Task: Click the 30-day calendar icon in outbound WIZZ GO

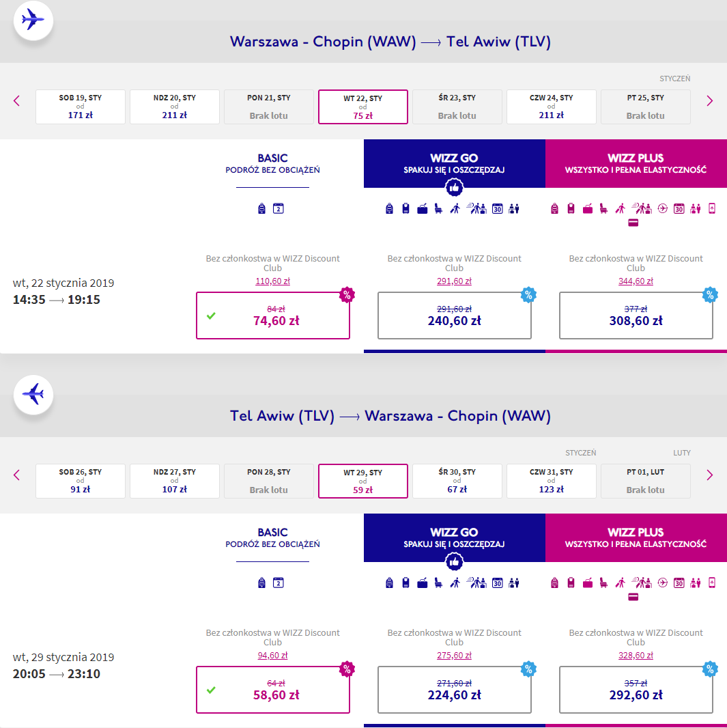Action: pos(498,209)
